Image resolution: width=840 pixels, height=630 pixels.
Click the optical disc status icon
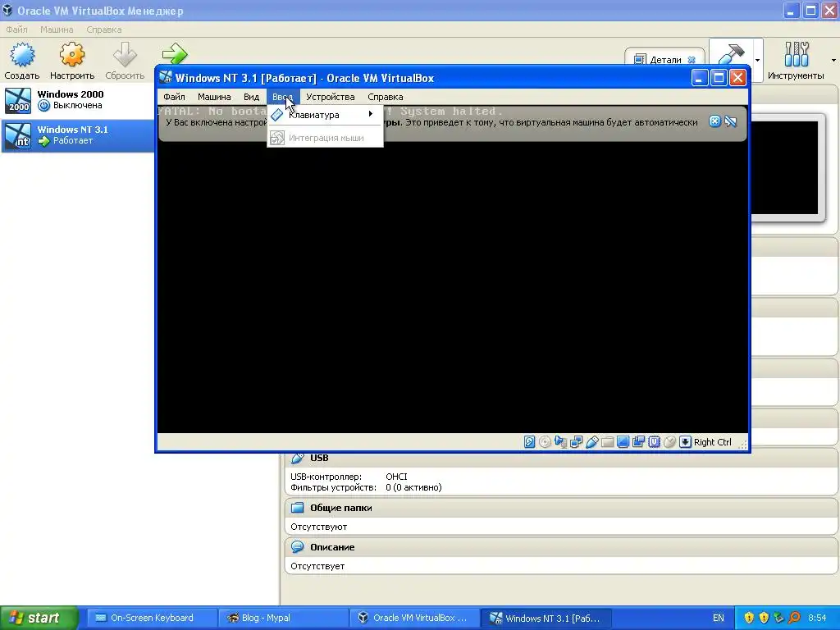click(x=545, y=442)
